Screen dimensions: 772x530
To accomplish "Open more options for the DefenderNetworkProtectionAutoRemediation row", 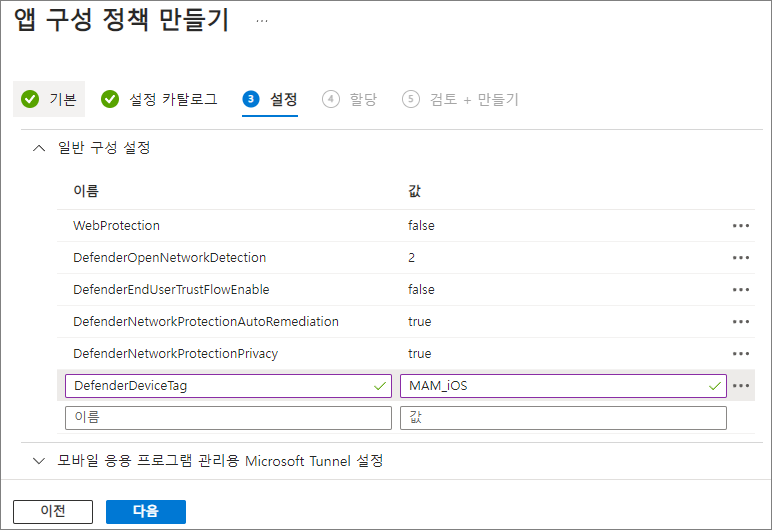I will pos(740,322).
